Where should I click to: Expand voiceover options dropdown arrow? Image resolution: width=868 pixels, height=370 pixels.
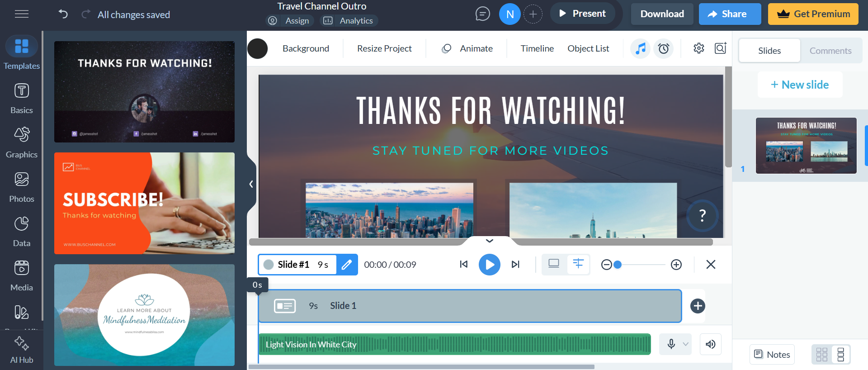pos(686,344)
